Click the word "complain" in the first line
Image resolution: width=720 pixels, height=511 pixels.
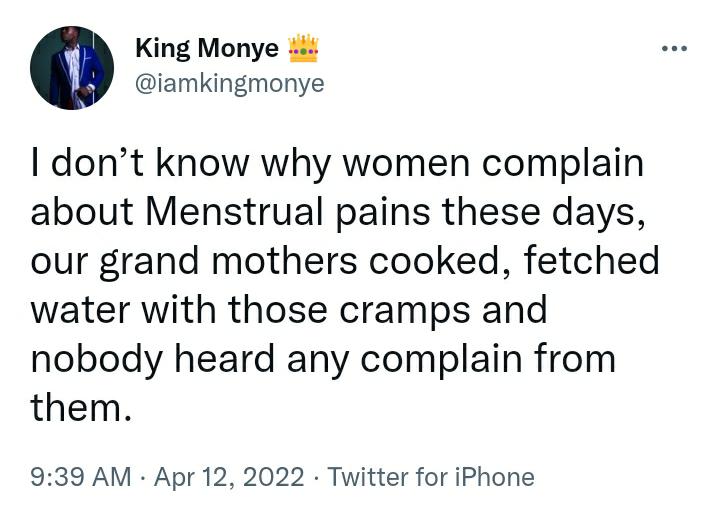point(563,165)
